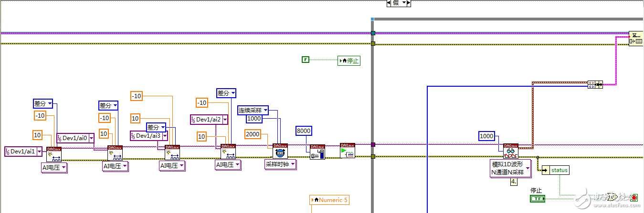Click the DAQmx Timing sample clock VI icon

click(x=280, y=151)
